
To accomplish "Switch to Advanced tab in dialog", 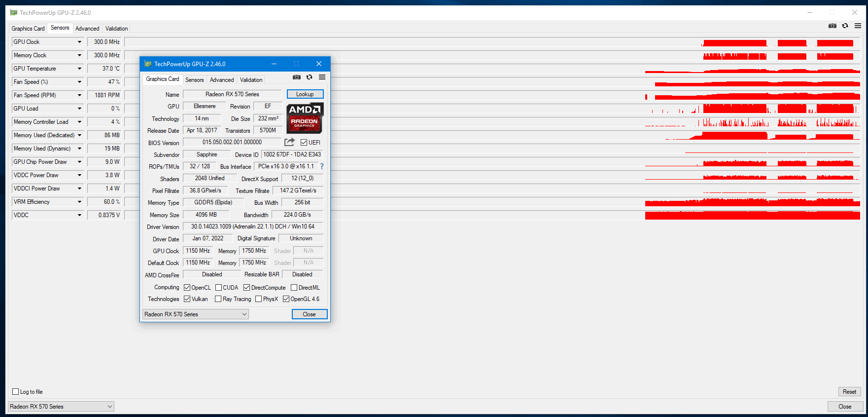I will coord(222,80).
